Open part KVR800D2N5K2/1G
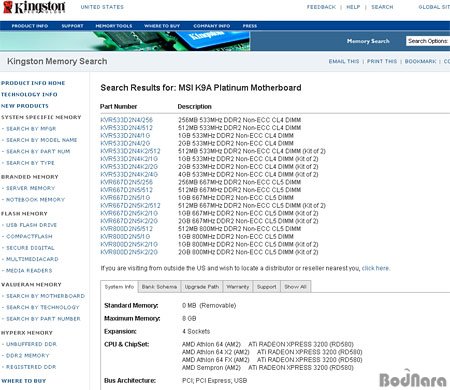The image size is (450, 390). pos(129,244)
